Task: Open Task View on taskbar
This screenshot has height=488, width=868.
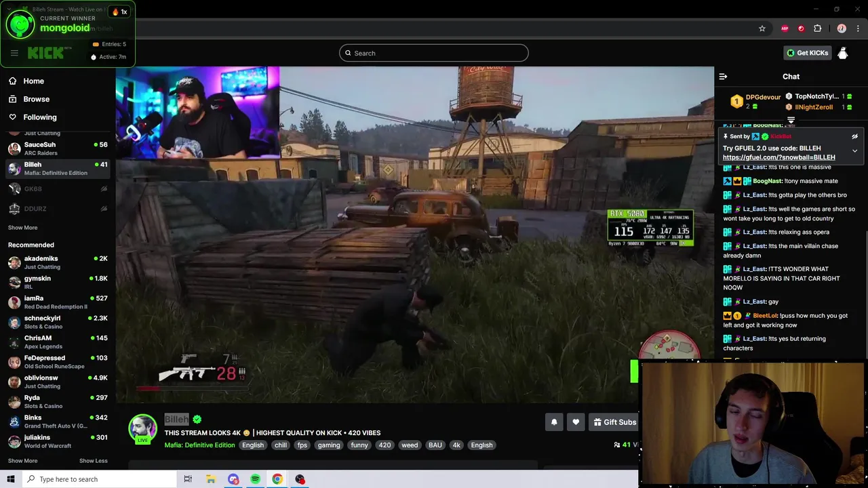Action: [188, 479]
